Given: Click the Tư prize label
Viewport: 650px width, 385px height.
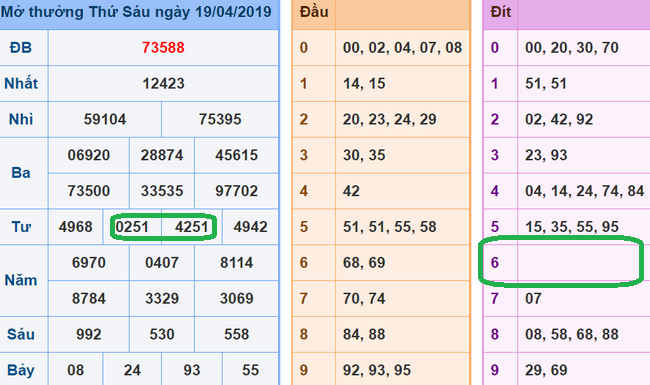Looking at the screenshot, I should pyautogui.click(x=21, y=227).
